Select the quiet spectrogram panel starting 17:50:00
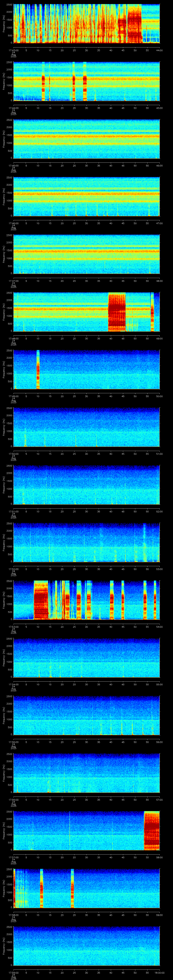Screen dimensions: 173x980 click(87, 427)
